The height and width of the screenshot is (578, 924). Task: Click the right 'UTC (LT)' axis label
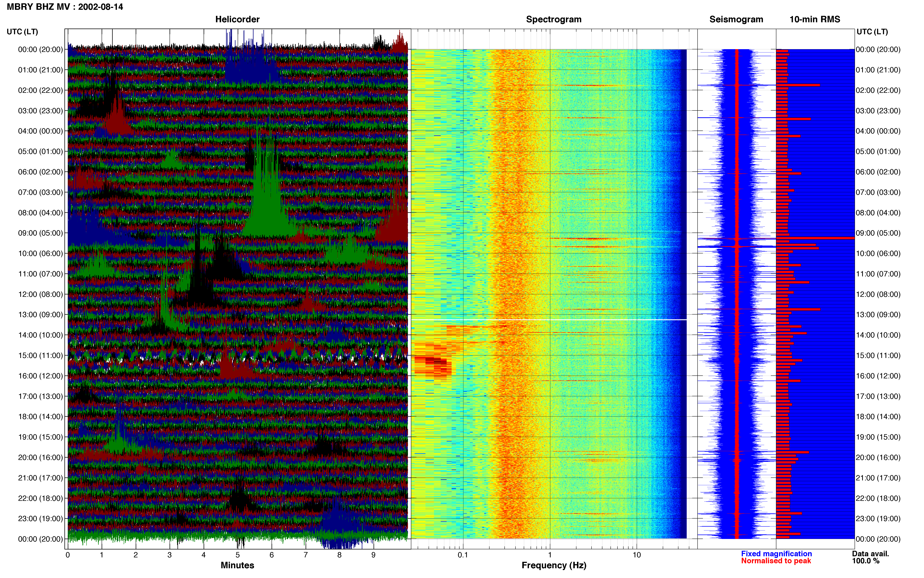pos(872,32)
